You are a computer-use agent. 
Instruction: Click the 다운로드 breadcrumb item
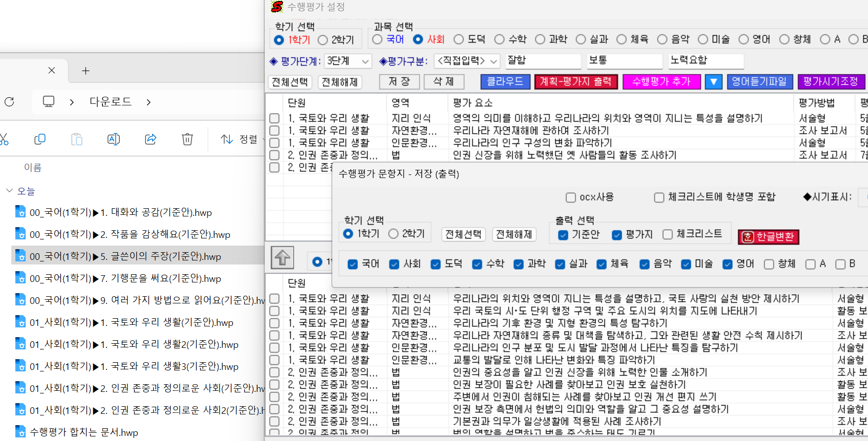(111, 102)
